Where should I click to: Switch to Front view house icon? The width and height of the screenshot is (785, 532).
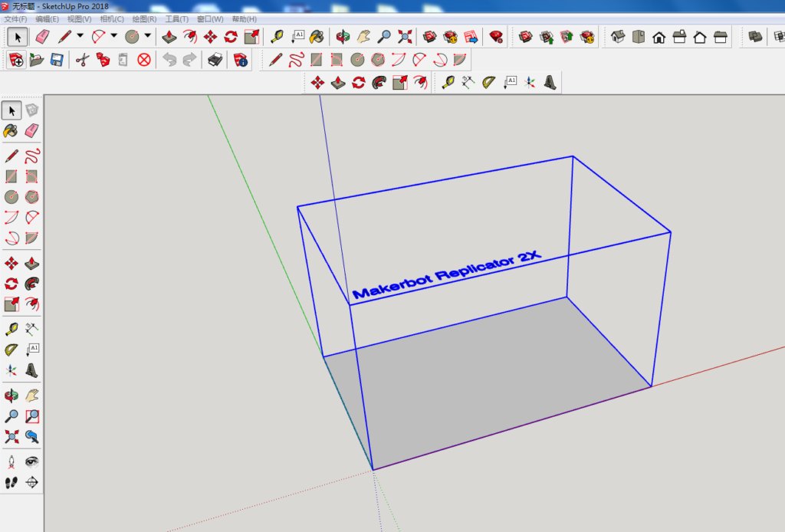click(x=659, y=37)
